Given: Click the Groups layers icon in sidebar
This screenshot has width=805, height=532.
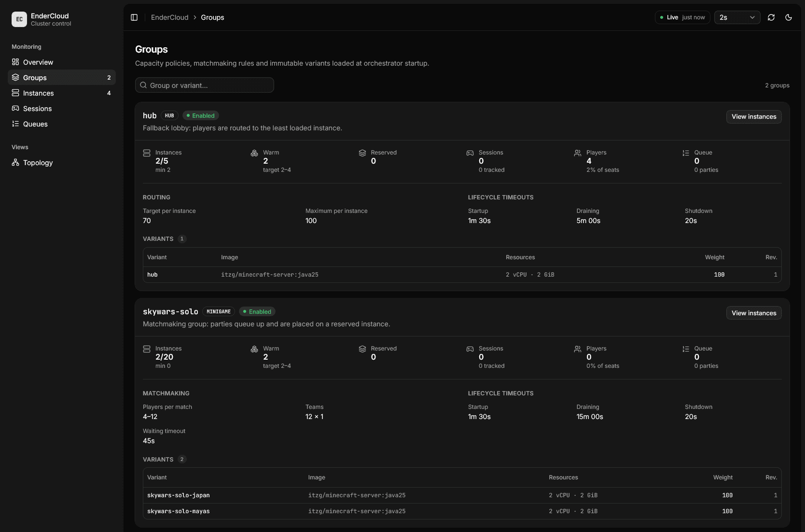Looking at the screenshot, I should pos(15,77).
